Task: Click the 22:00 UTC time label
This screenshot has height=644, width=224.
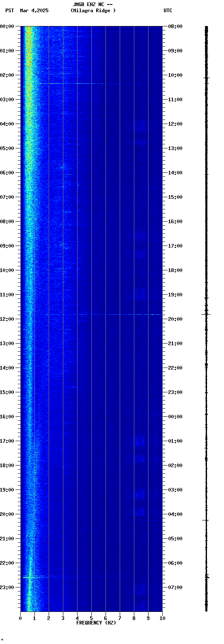Action: tap(175, 368)
